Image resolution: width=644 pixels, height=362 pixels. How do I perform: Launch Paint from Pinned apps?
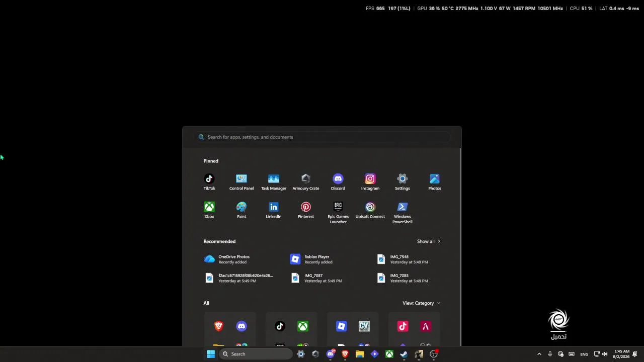[x=242, y=210]
